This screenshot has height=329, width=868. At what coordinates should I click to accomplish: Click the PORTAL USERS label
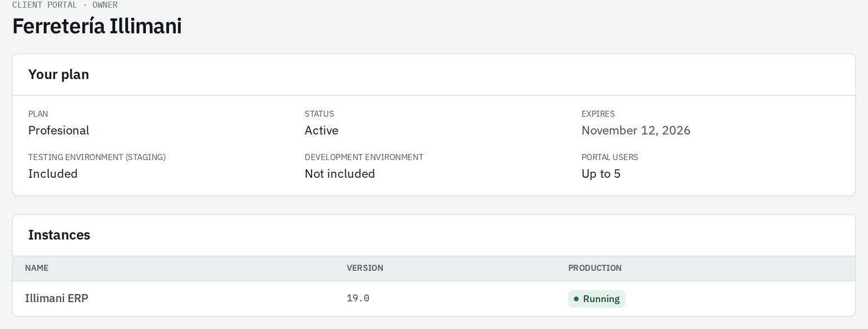point(610,157)
